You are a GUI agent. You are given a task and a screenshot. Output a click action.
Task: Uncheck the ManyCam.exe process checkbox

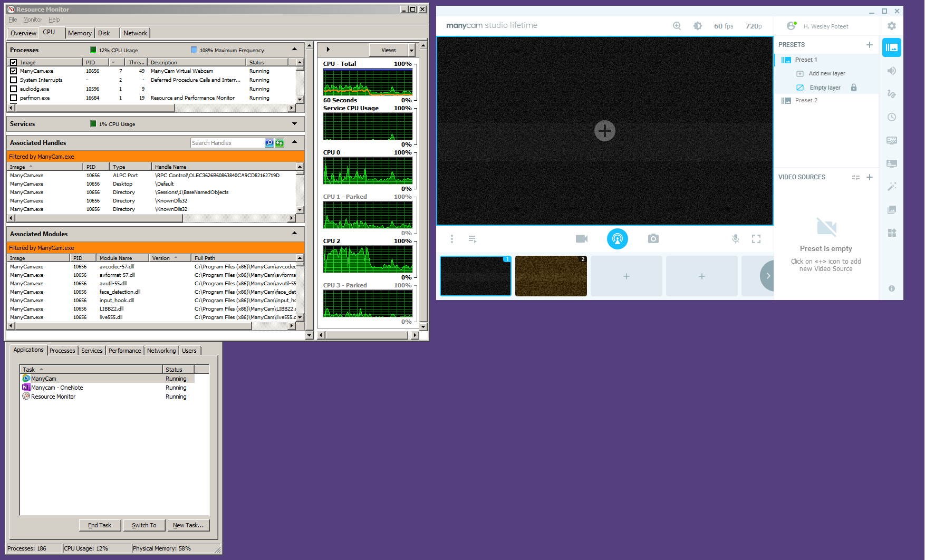(14, 71)
